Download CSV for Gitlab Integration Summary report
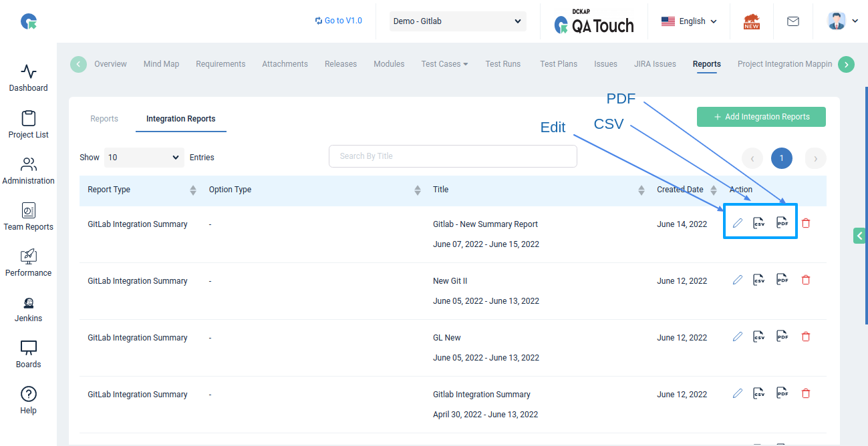868x446 pixels. 759,393
